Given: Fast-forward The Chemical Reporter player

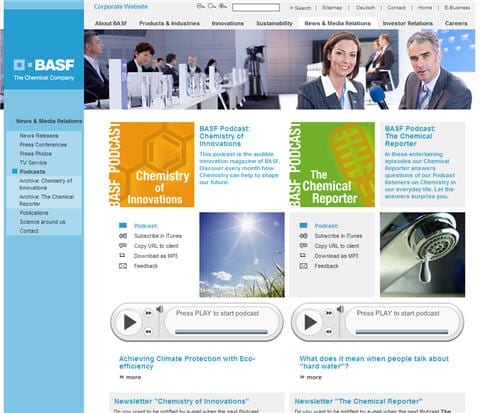Looking at the screenshot, I should [x=329, y=313].
